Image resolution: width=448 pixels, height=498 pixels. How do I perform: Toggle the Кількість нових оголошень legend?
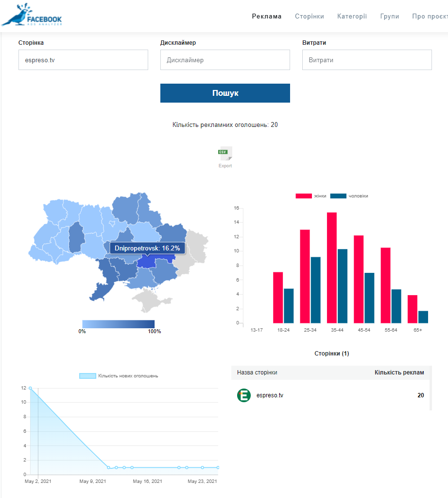click(x=119, y=376)
